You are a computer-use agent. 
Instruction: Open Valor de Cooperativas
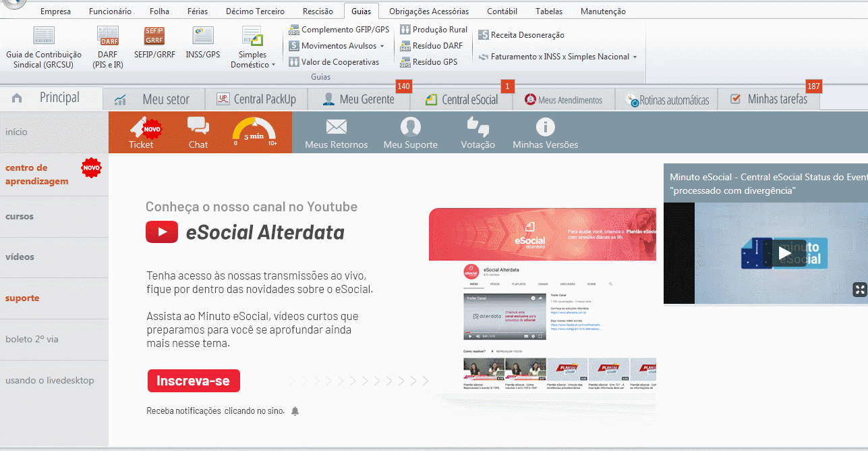pos(334,62)
